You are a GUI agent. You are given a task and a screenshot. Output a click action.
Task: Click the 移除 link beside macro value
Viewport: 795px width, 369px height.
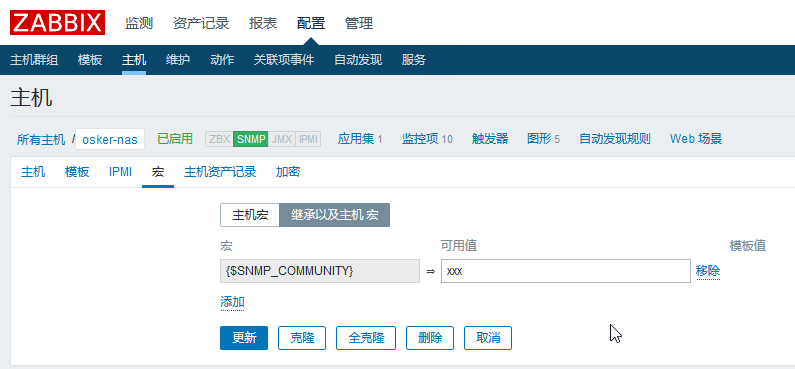pos(708,271)
